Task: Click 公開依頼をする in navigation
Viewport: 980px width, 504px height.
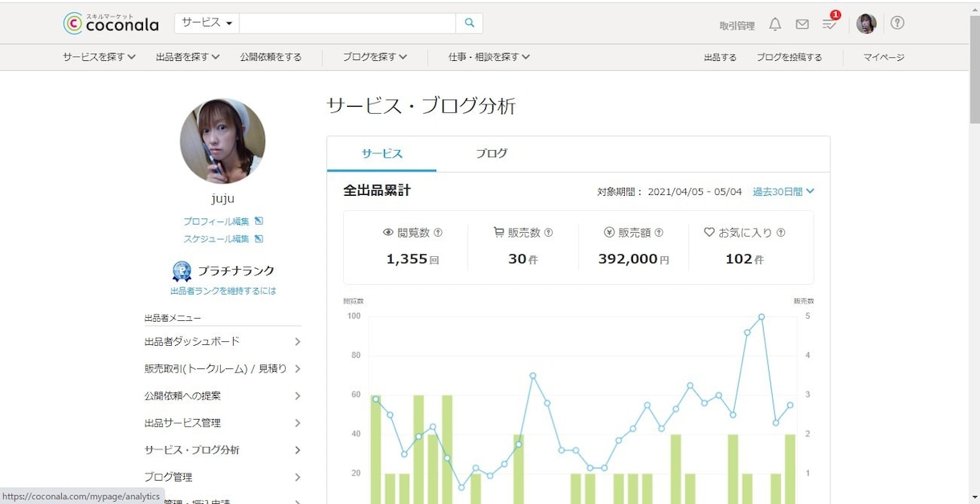Action: click(x=271, y=57)
